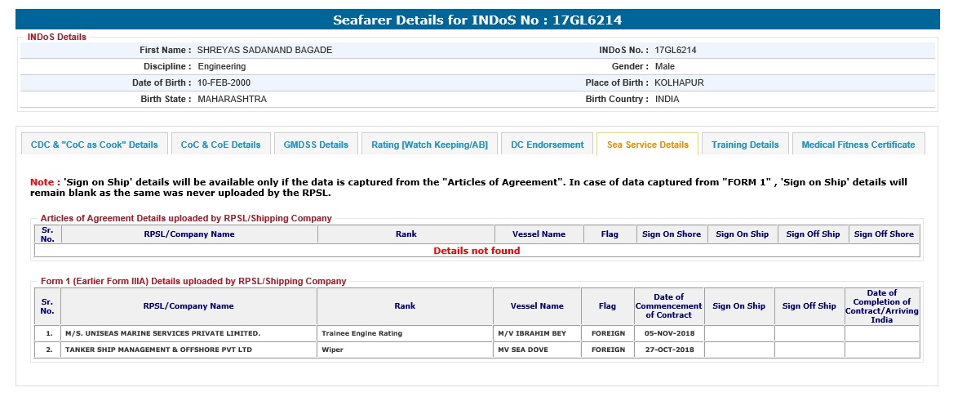The image size is (980, 410).
Task: Open the GMDSS Details tab
Action: (x=316, y=145)
